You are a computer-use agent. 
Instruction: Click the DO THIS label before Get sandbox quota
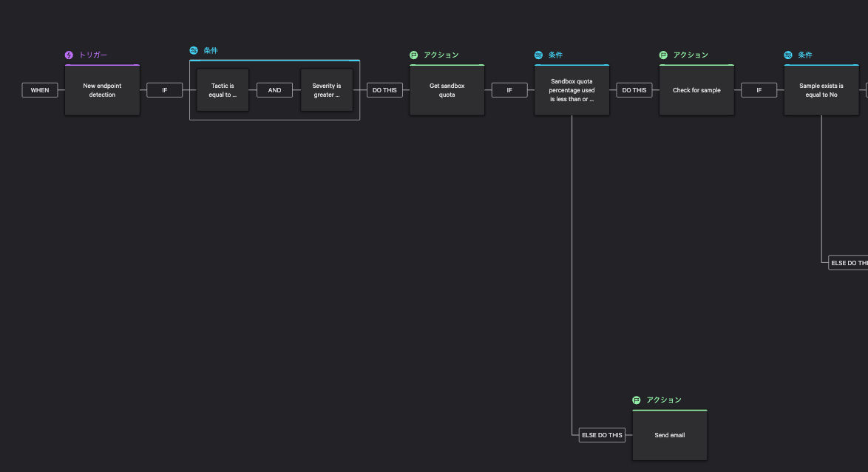(x=384, y=90)
